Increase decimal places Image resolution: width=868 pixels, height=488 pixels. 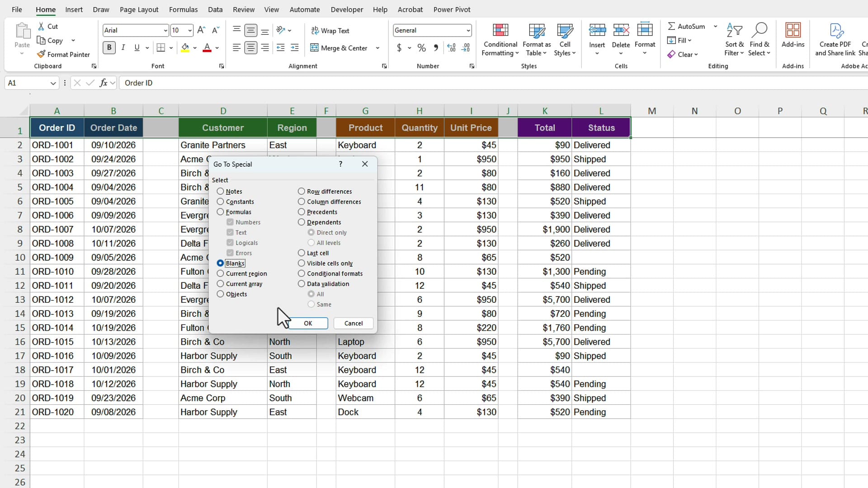coord(451,47)
